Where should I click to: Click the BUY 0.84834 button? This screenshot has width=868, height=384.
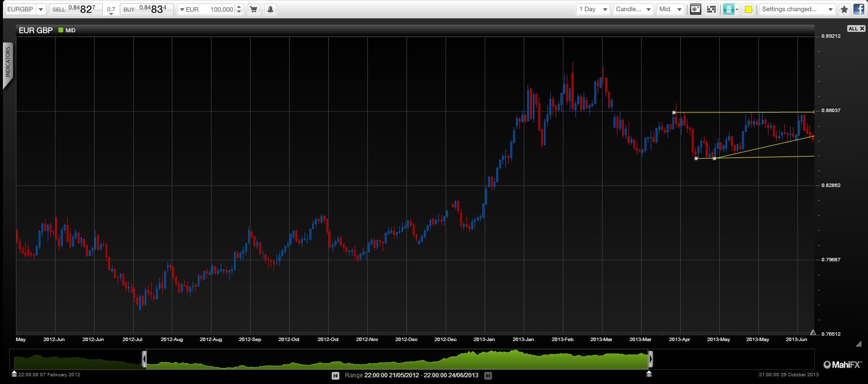(x=146, y=9)
